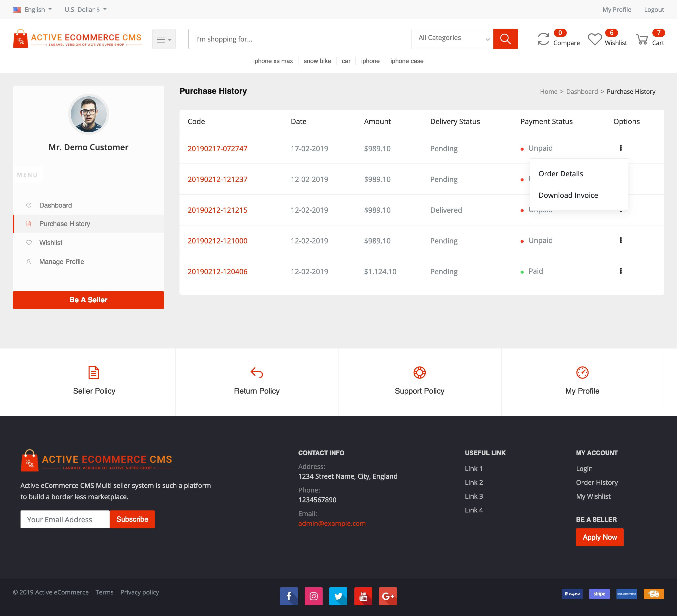Click the Active Ecommerce CMS header logo
677x616 pixels.
(77, 39)
